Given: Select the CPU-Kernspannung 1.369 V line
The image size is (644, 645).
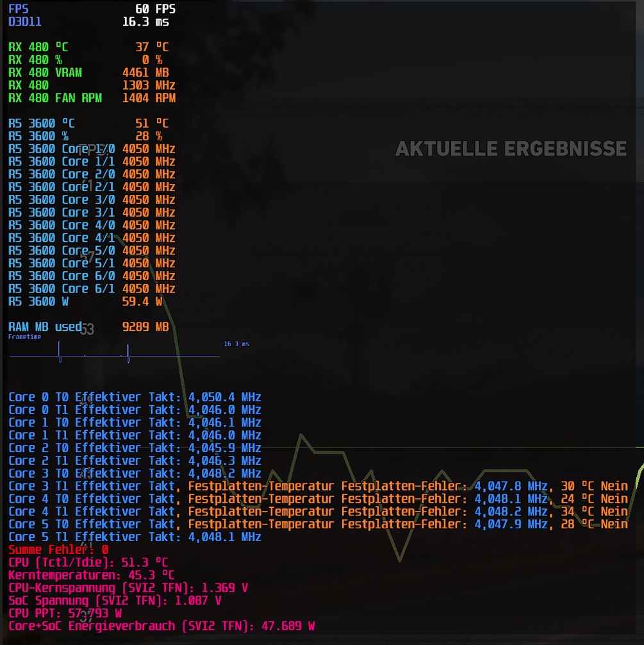Looking at the screenshot, I should [128, 588].
